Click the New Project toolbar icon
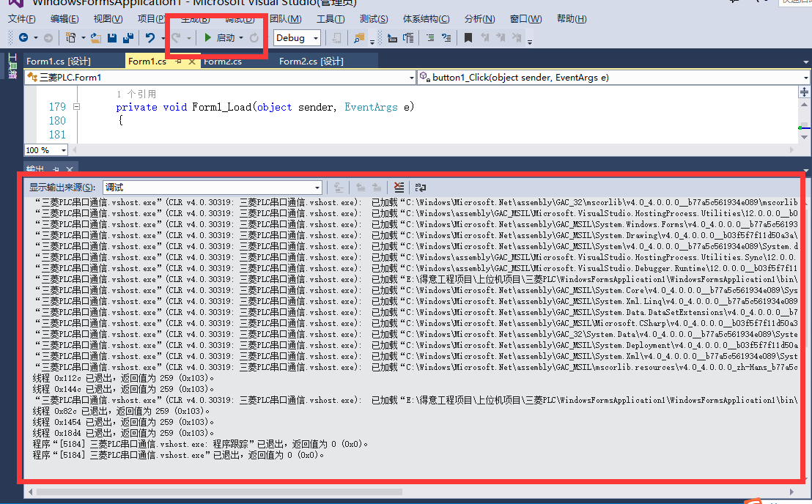The width and height of the screenshot is (812, 504). click(70, 38)
